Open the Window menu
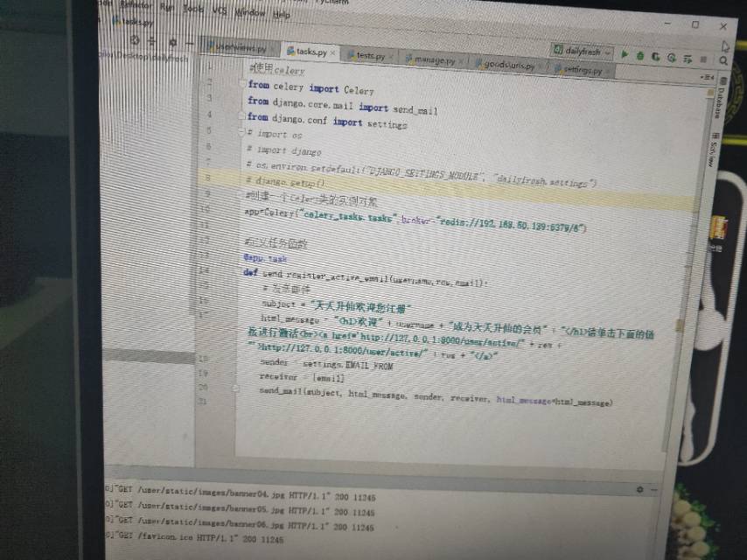This screenshot has height=560, width=747. pyautogui.click(x=249, y=12)
